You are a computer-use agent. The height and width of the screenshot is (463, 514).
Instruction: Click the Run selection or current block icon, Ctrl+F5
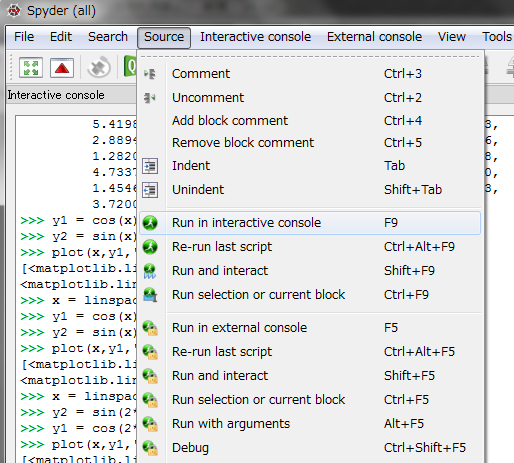tap(150, 400)
